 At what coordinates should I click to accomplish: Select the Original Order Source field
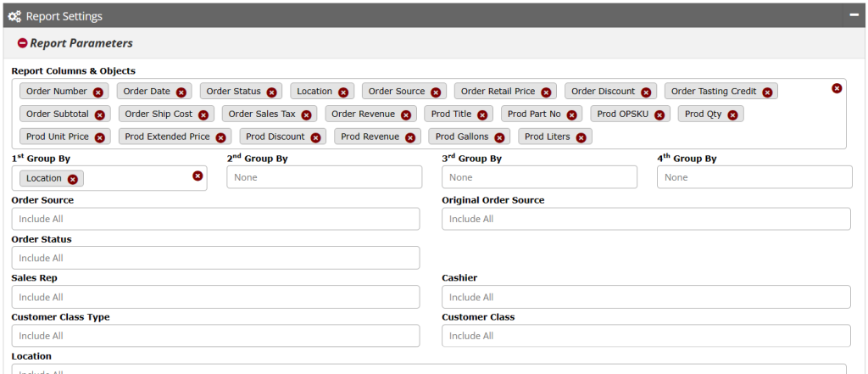(x=646, y=219)
